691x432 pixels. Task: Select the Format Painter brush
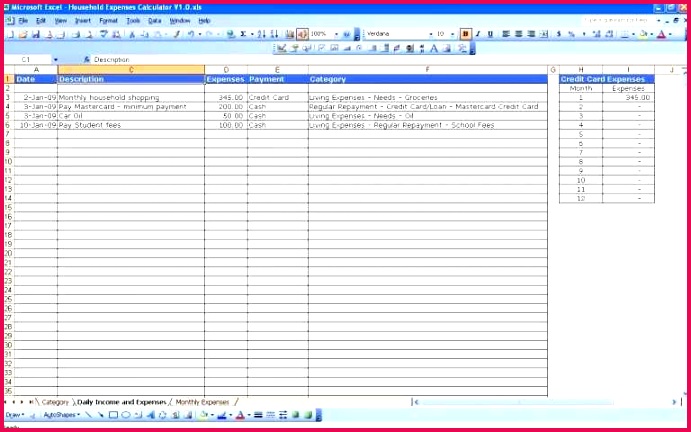[x=176, y=34]
